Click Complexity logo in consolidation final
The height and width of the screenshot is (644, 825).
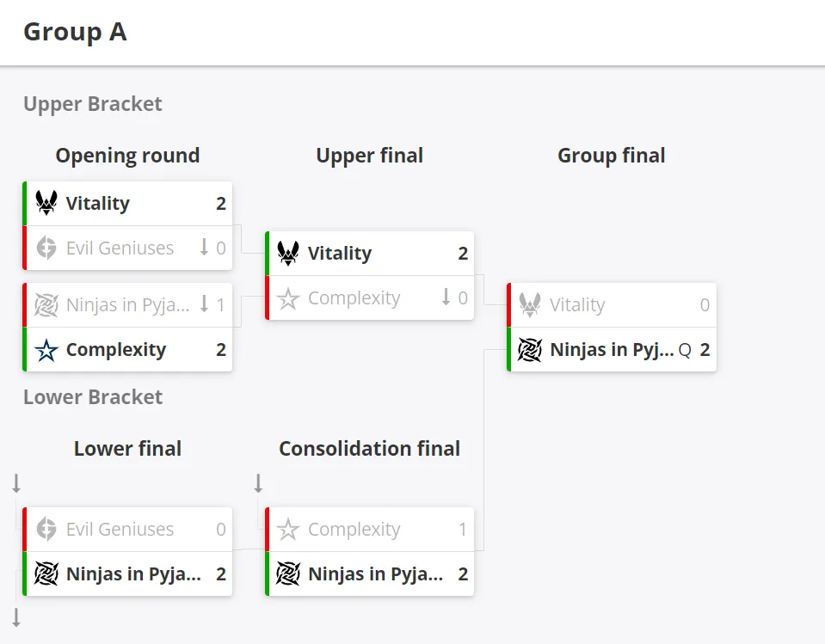(x=288, y=530)
